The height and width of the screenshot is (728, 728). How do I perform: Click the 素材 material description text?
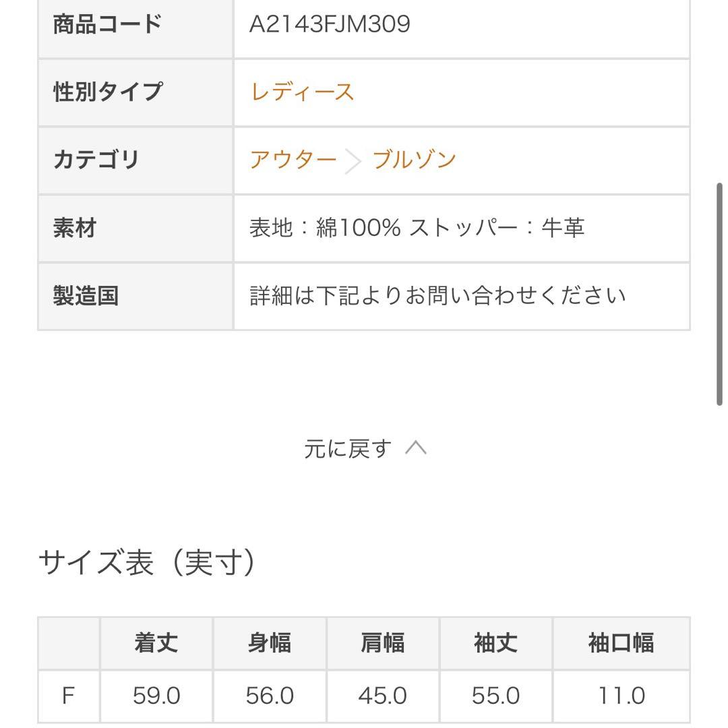[x=417, y=228]
